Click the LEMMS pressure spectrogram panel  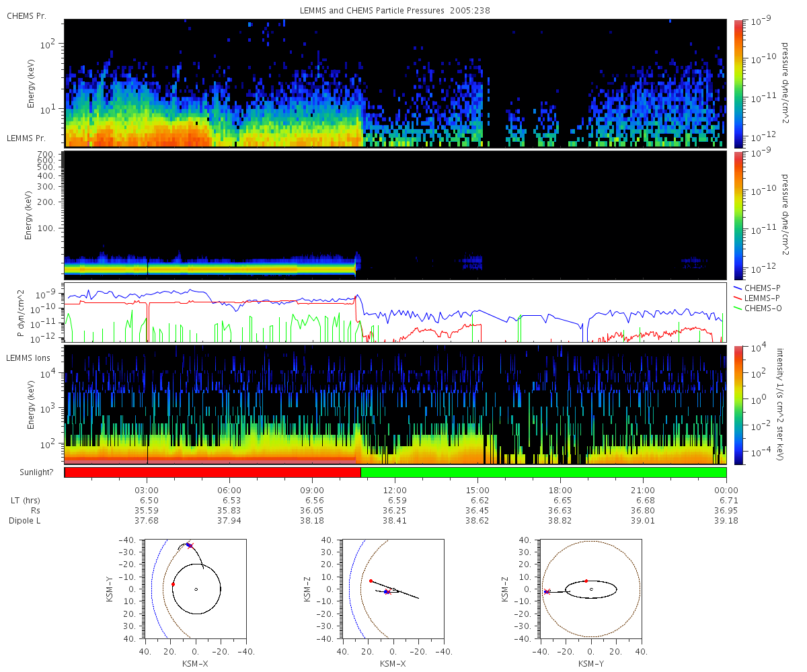[x=395, y=214]
